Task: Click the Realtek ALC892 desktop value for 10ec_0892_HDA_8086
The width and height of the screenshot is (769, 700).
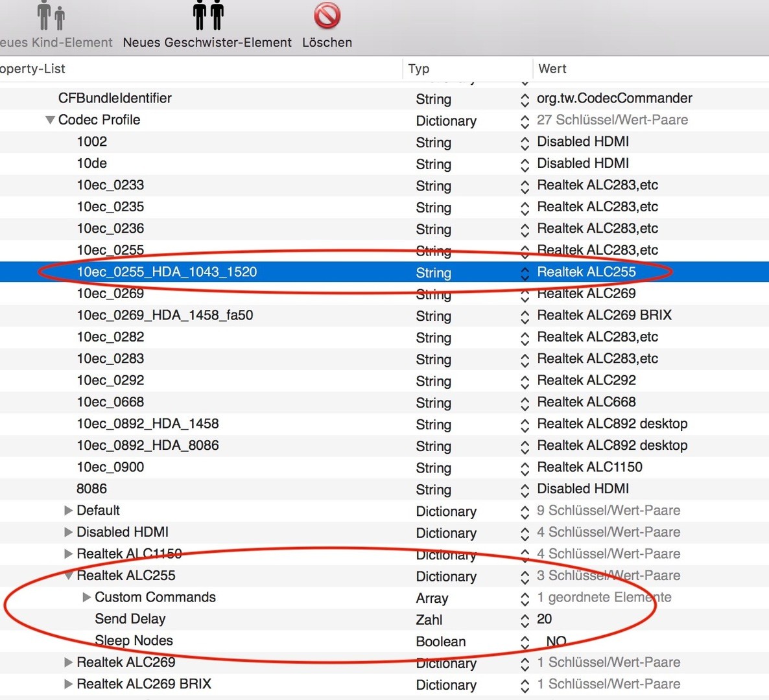Action: (612, 445)
